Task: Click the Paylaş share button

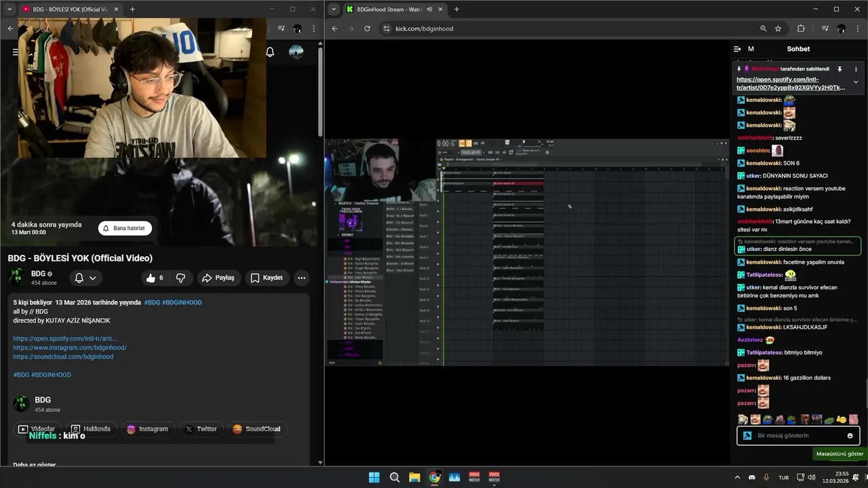Action: click(x=219, y=278)
